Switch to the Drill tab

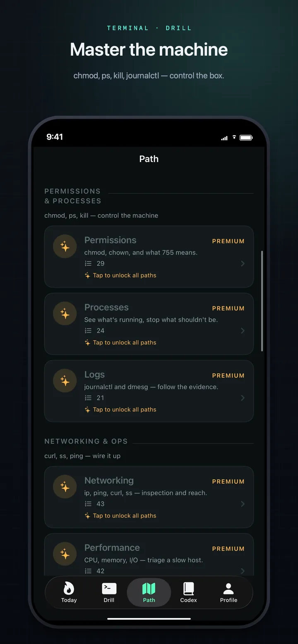coord(109,593)
